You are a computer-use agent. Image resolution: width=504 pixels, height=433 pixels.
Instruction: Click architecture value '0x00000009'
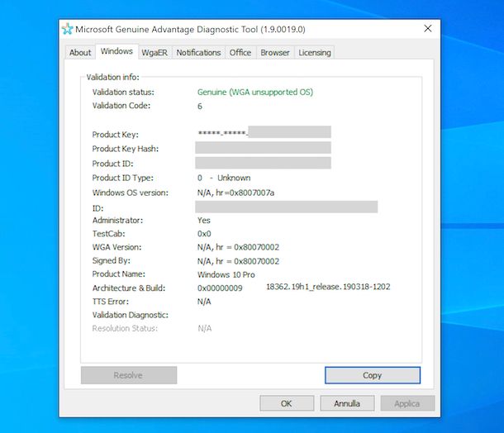220,288
